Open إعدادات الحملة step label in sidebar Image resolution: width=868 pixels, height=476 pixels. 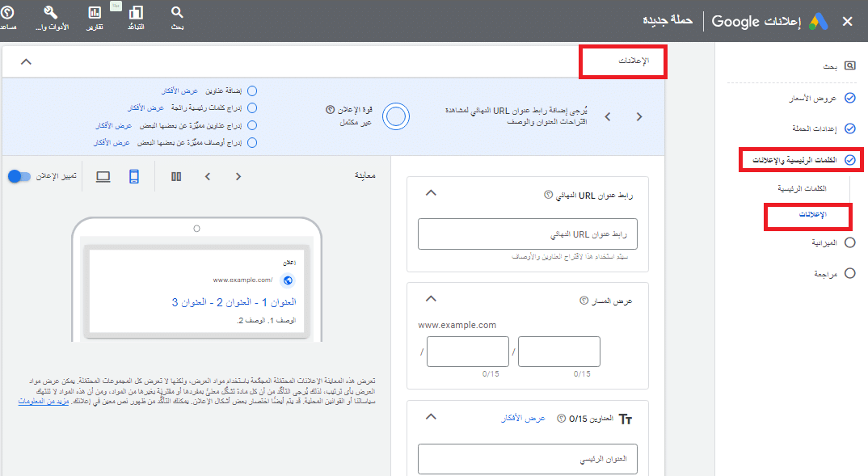(815, 128)
